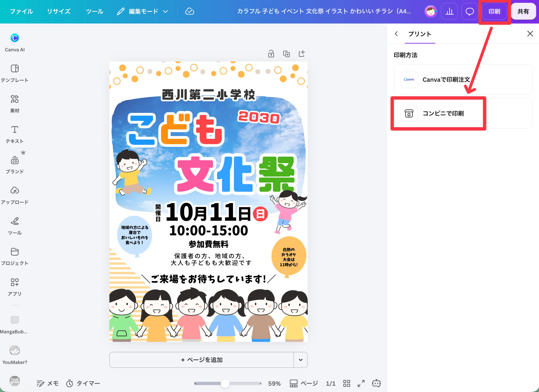Open the analytics bar chart icon

(x=449, y=11)
